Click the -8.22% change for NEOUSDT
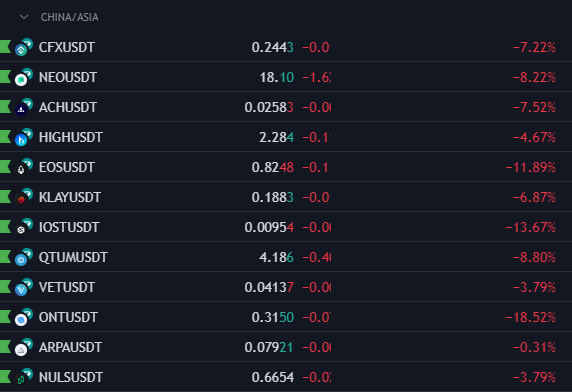The image size is (572, 392). pos(534,77)
